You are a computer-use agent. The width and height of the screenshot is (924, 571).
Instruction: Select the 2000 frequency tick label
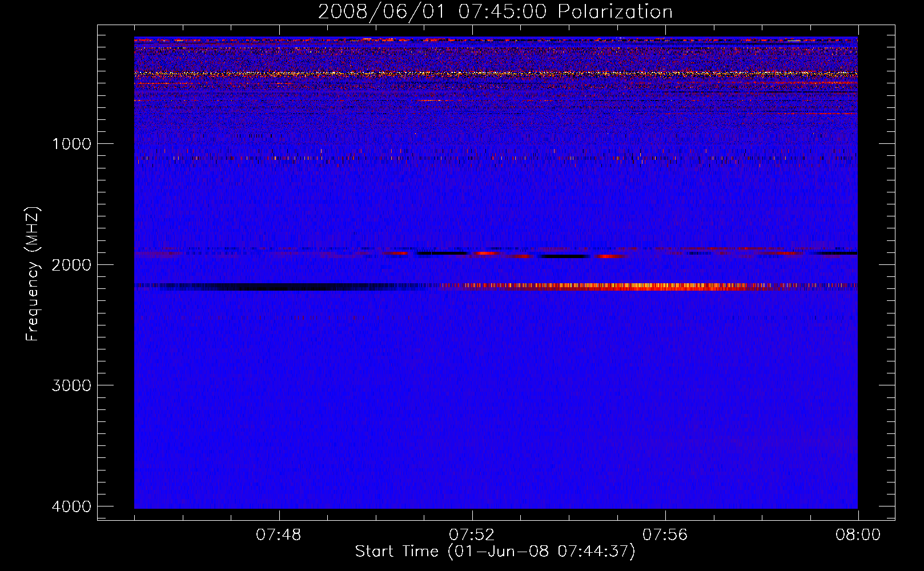click(71, 265)
